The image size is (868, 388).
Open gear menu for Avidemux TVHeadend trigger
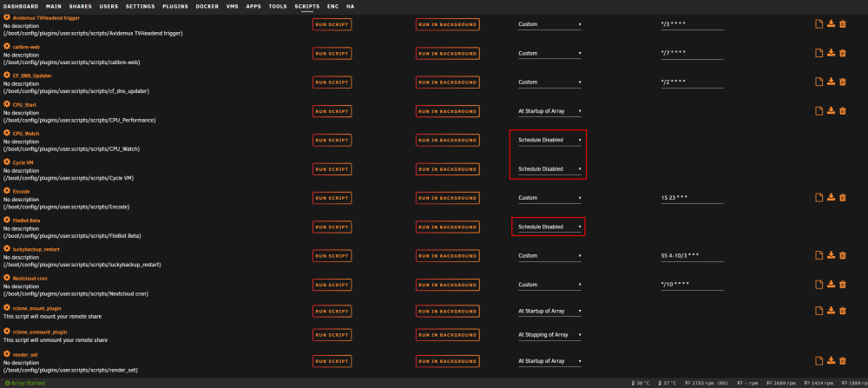(x=7, y=17)
